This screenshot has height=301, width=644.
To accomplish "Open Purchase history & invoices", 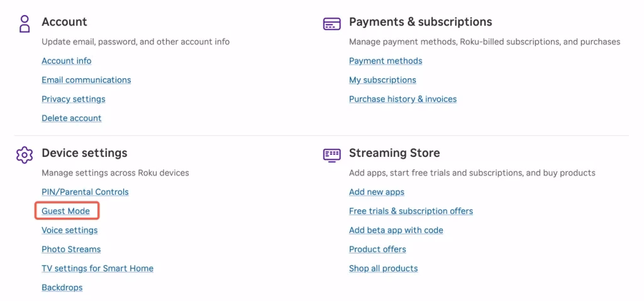I will [x=402, y=99].
